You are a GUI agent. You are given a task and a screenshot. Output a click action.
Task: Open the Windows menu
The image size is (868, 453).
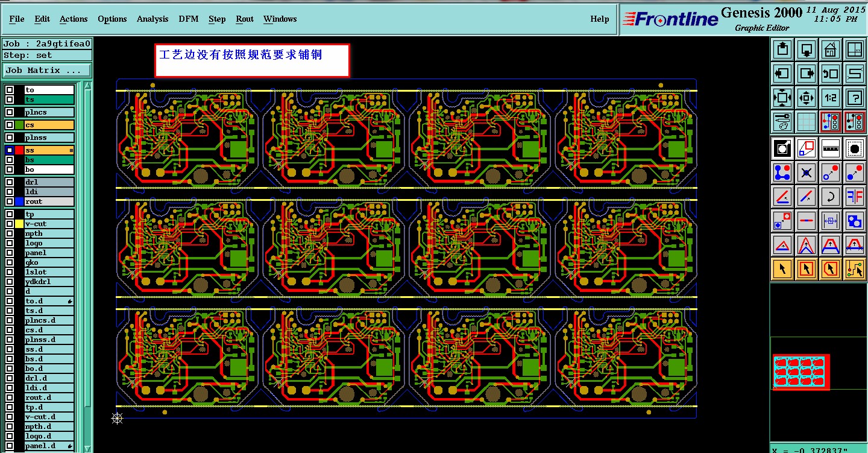pyautogui.click(x=280, y=19)
